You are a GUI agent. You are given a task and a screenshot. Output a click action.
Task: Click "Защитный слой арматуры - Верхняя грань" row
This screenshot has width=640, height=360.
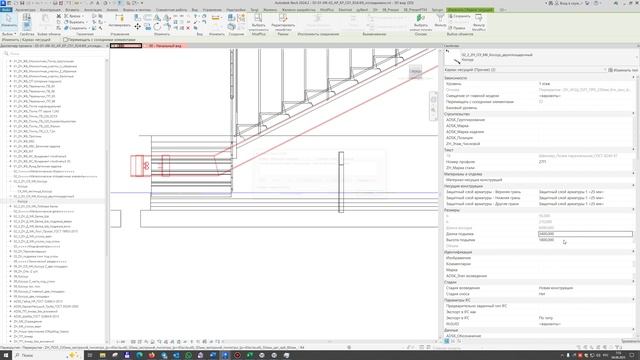tap(538, 192)
